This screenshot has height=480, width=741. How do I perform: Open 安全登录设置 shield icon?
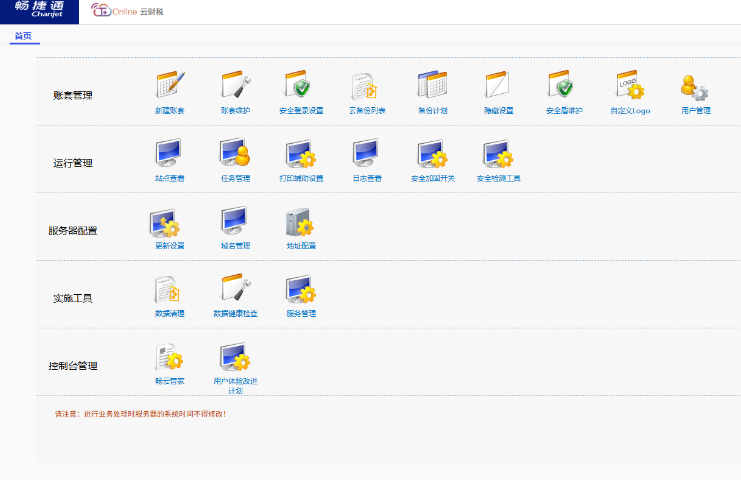coord(300,86)
